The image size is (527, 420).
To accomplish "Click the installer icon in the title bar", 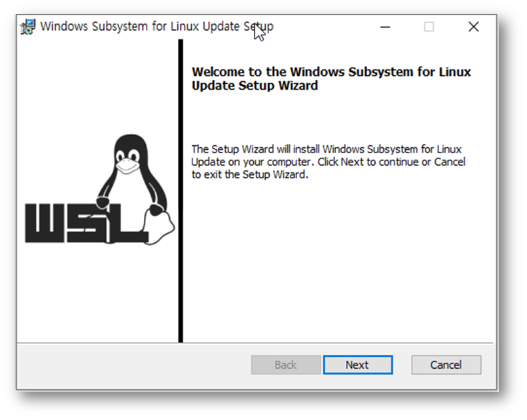I will coord(28,27).
